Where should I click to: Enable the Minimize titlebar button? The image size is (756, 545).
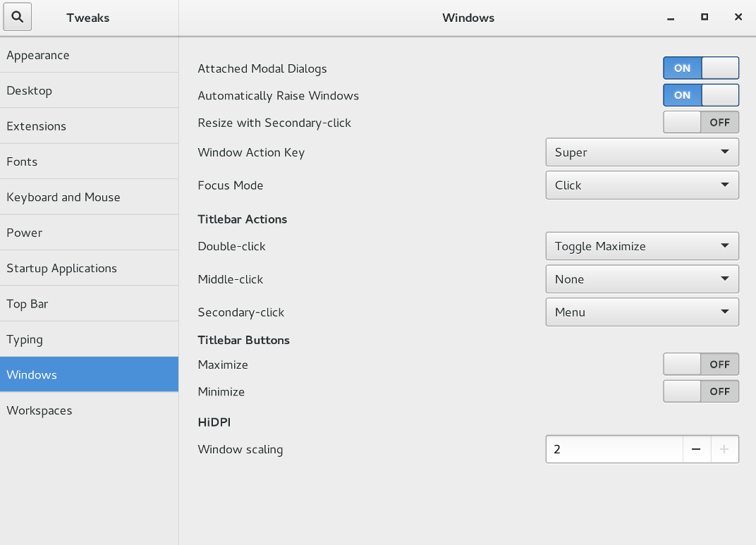point(701,391)
